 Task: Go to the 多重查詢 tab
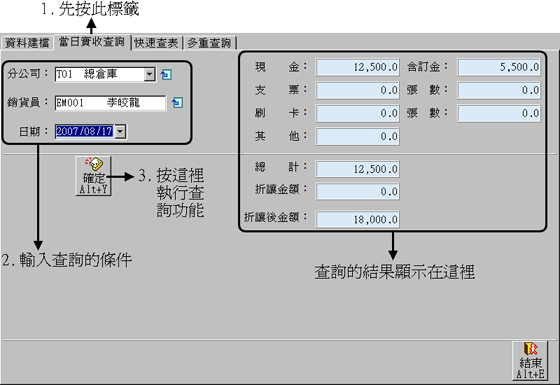[x=209, y=43]
